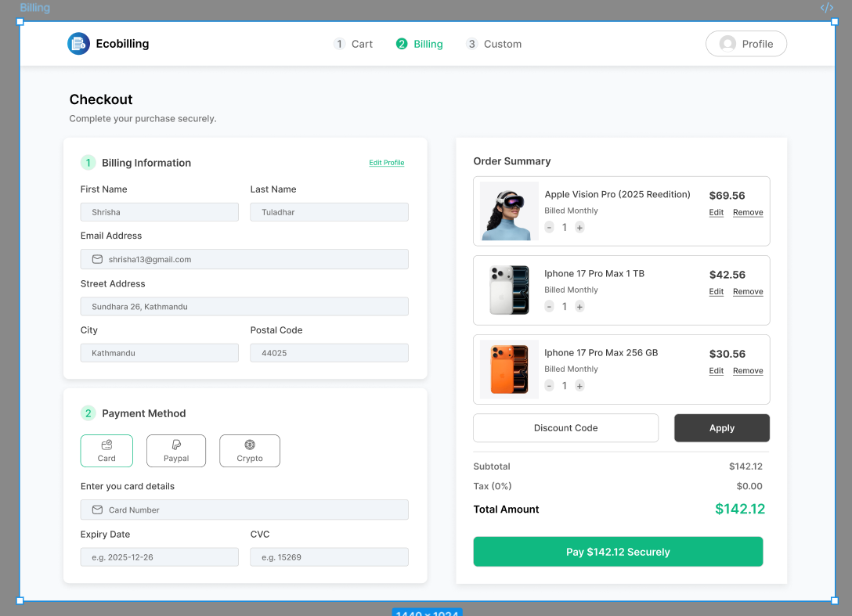The image size is (852, 616).
Task: Open the Apple Vision Pro product thumbnail
Action: [509, 211]
